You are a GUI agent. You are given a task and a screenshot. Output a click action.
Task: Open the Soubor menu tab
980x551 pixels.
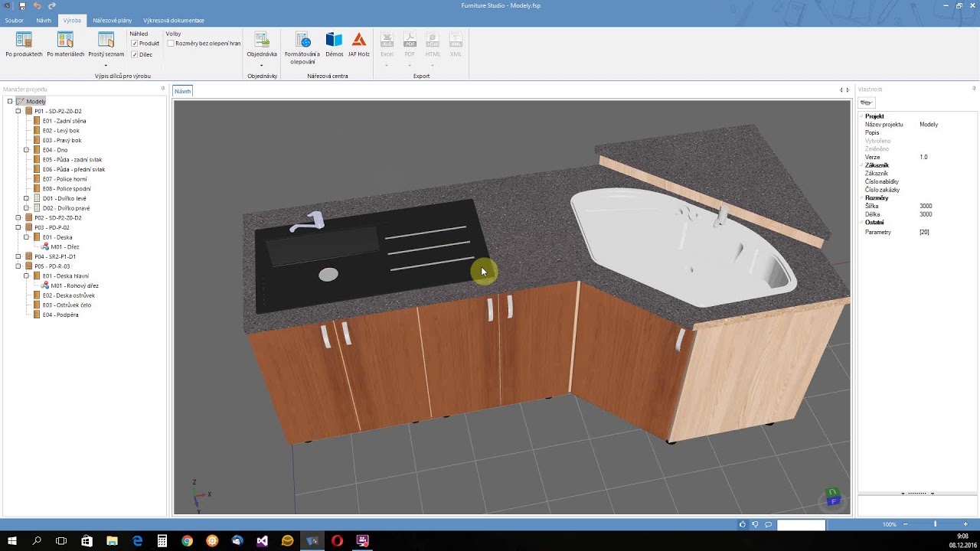coord(14,21)
